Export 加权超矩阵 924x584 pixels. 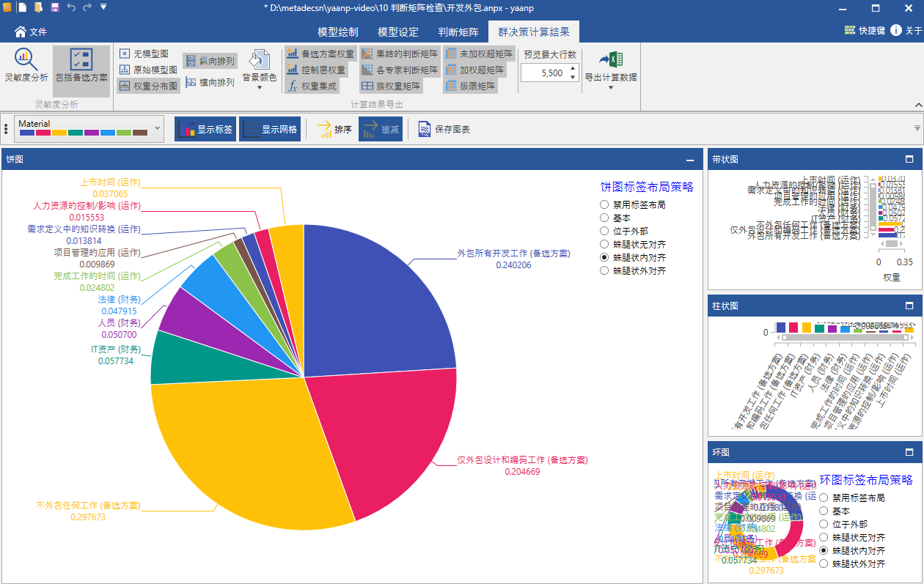pyautogui.click(x=475, y=70)
